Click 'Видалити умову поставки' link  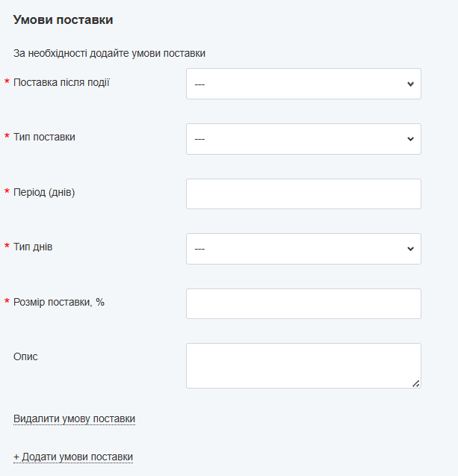pyautogui.click(x=74, y=418)
